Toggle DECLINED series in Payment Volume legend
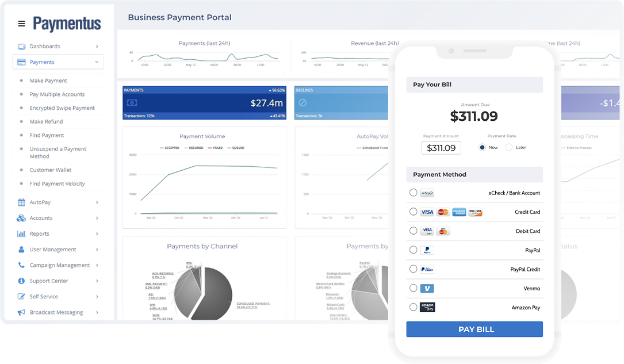Viewport: 624px width, 364px height. [194, 148]
